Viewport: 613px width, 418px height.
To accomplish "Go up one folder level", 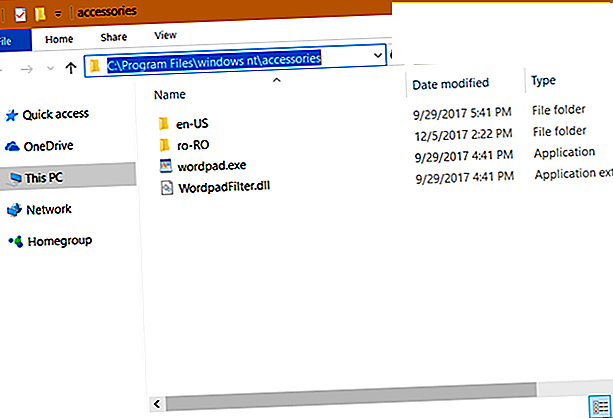I will [71, 68].
